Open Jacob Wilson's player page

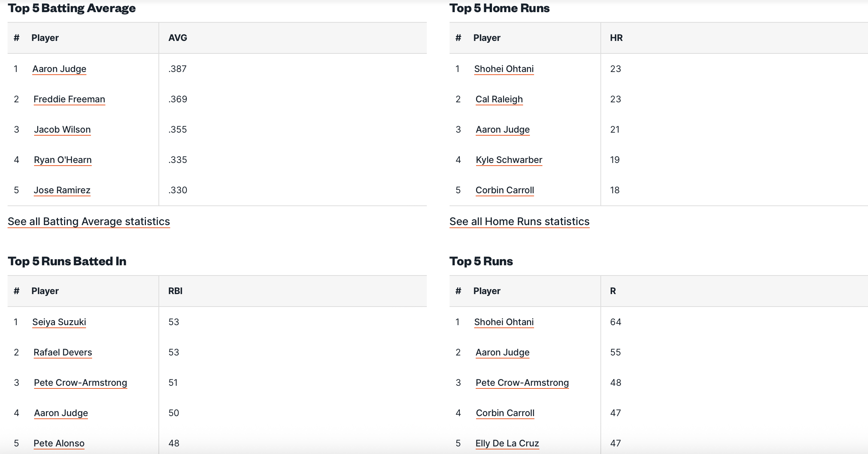click(x=62, y=130)
